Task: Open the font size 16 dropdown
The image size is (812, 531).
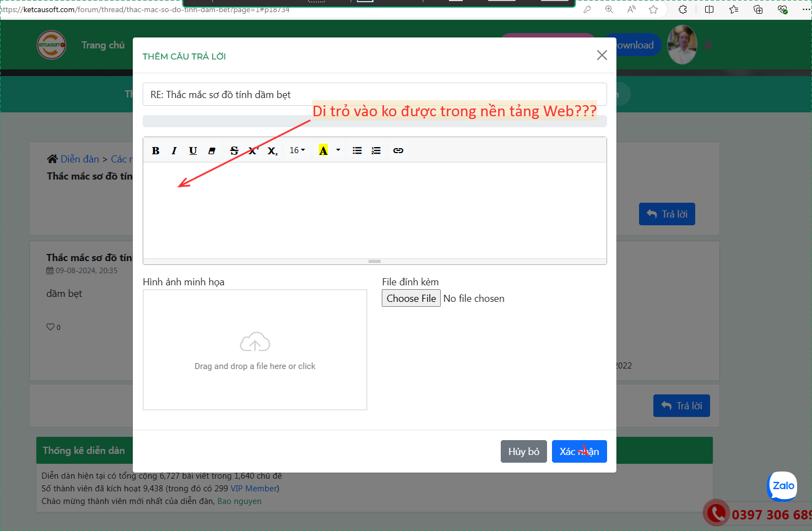Action: (x=297, y=150)
